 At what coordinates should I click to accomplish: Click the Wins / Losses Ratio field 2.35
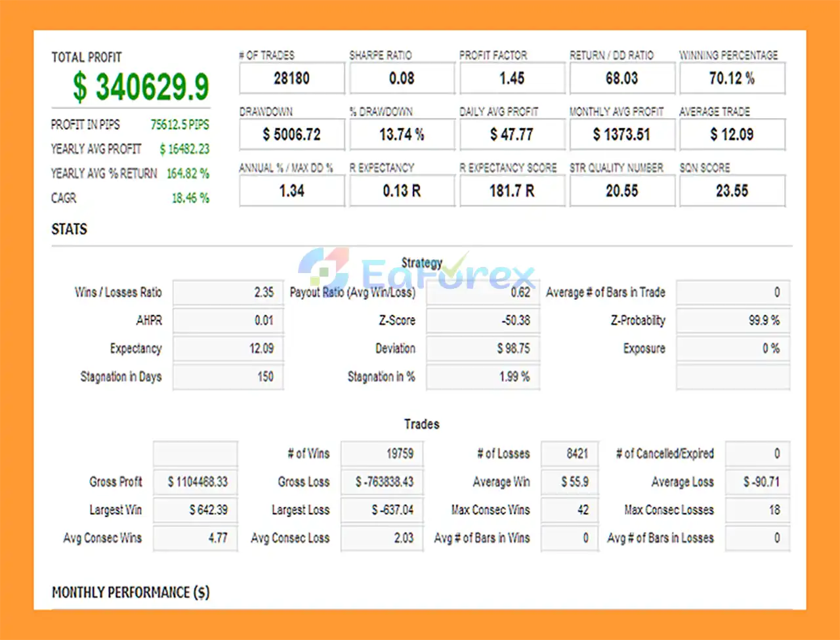coord(228,293)
